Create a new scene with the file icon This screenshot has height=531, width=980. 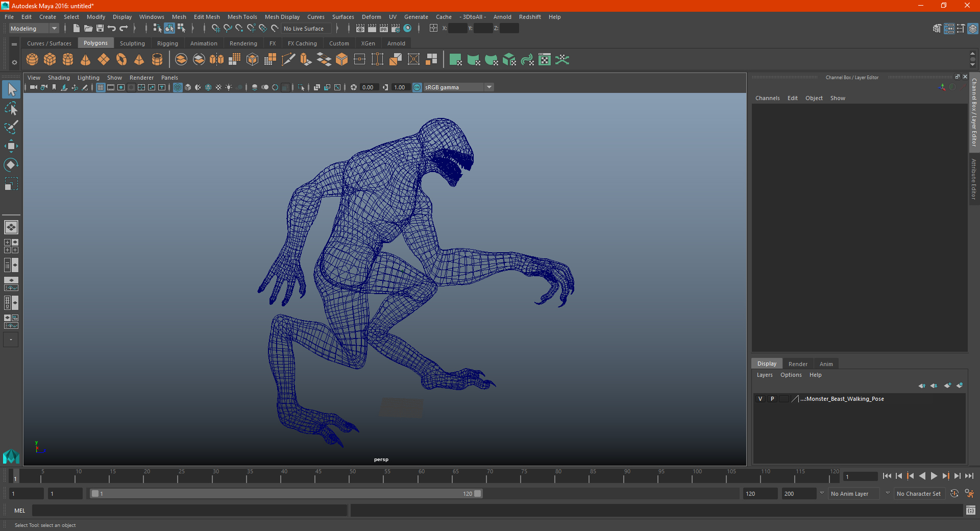tap(76, 29)
